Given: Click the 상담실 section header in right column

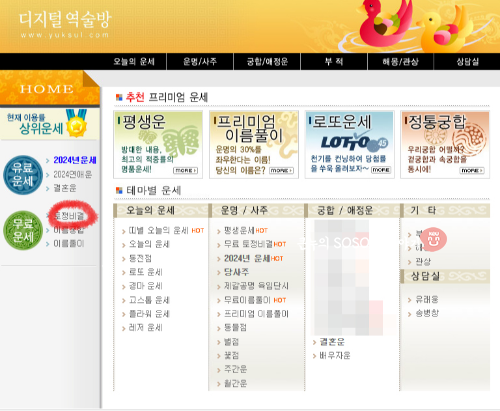Looking at the screenshot, I should 445,276.
